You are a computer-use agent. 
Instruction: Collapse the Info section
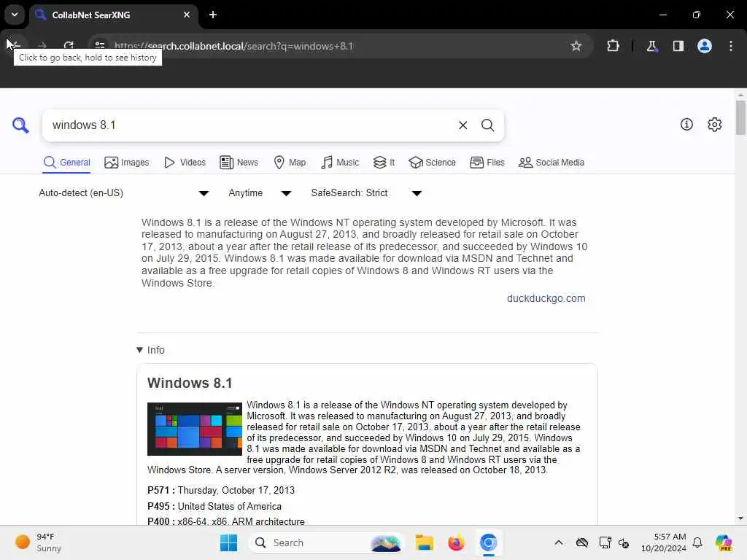point(150,350)
